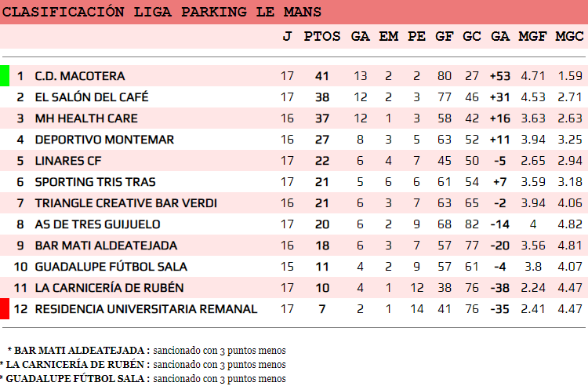The height and width of the screenshot is (386, 588).
Task: Open EL SALÓN DEL CAFÉ team row
Action: click(x=294, y=97)
